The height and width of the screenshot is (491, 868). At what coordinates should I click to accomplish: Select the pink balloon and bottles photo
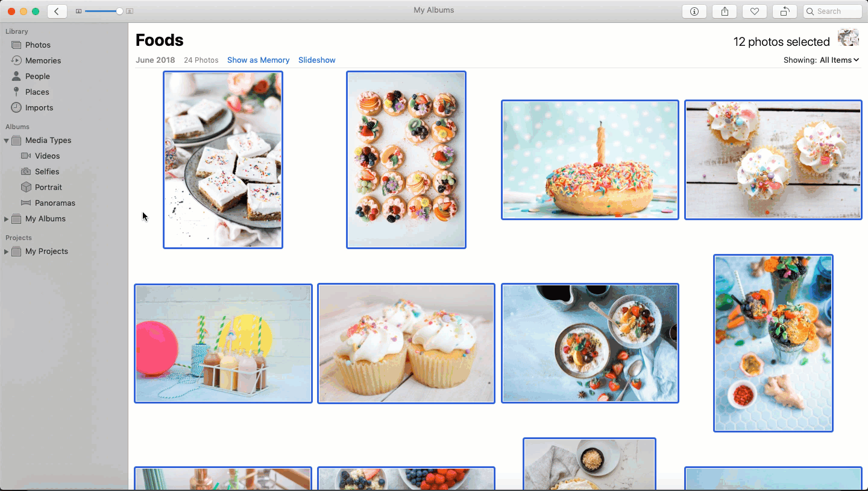coord(223,343)
